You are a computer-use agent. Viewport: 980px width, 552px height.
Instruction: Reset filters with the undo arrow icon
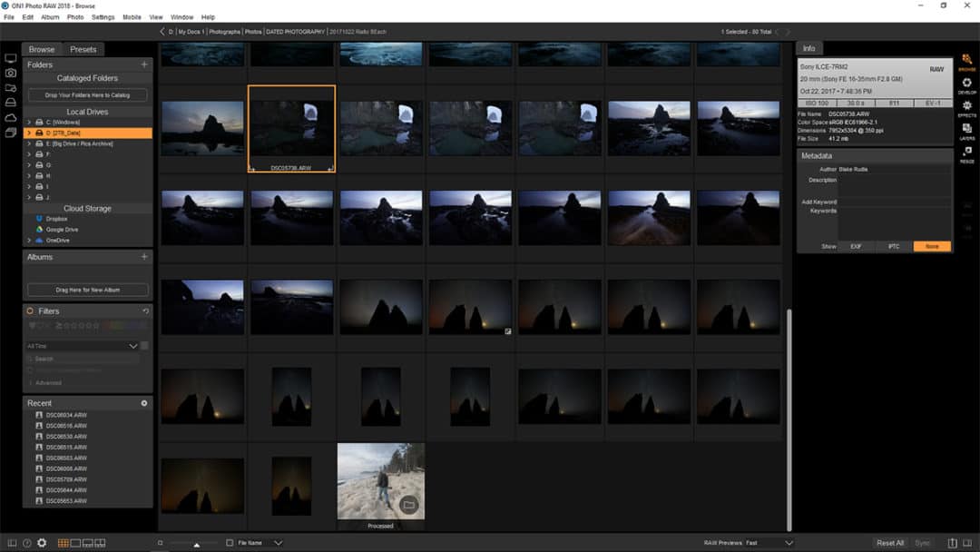(145, 310)
